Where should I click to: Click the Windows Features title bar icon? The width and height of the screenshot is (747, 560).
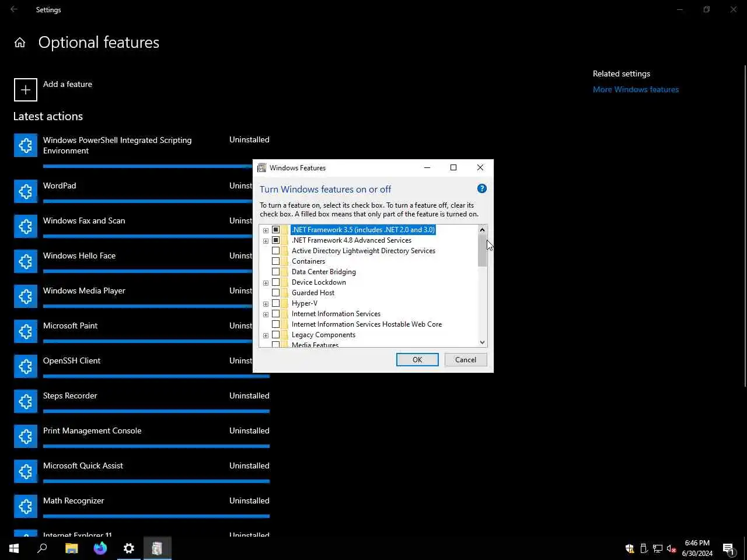[x=262, y=167]
